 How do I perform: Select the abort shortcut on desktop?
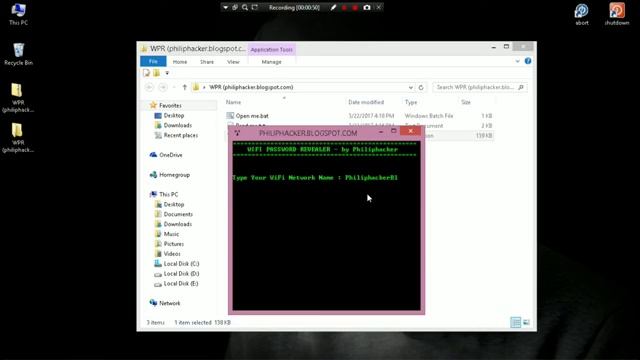pos(582,14)
